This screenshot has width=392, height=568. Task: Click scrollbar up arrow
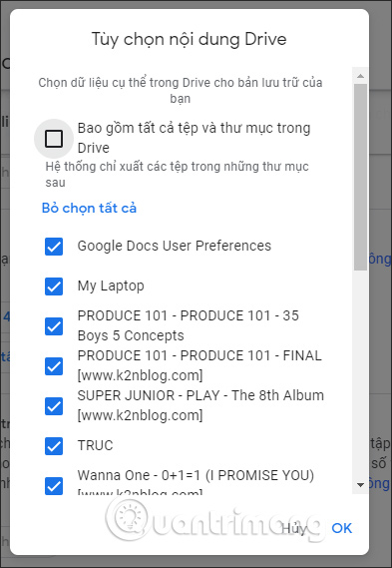360,76
